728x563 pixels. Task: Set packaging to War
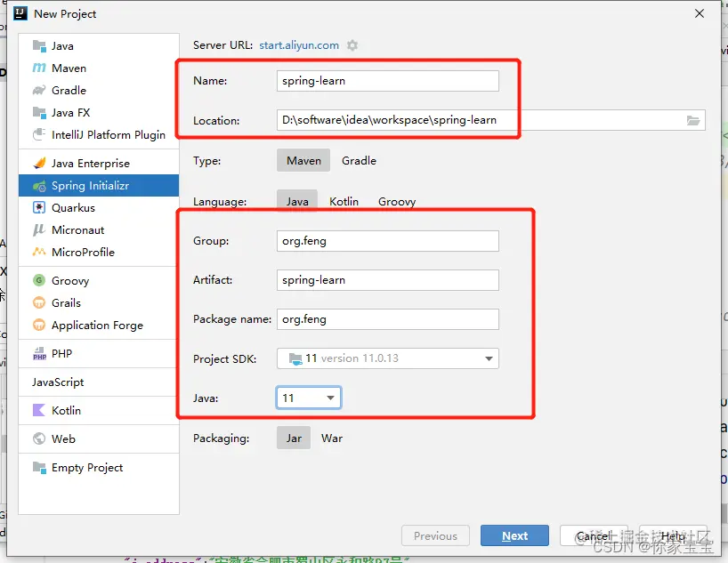[x=332, y=438]
